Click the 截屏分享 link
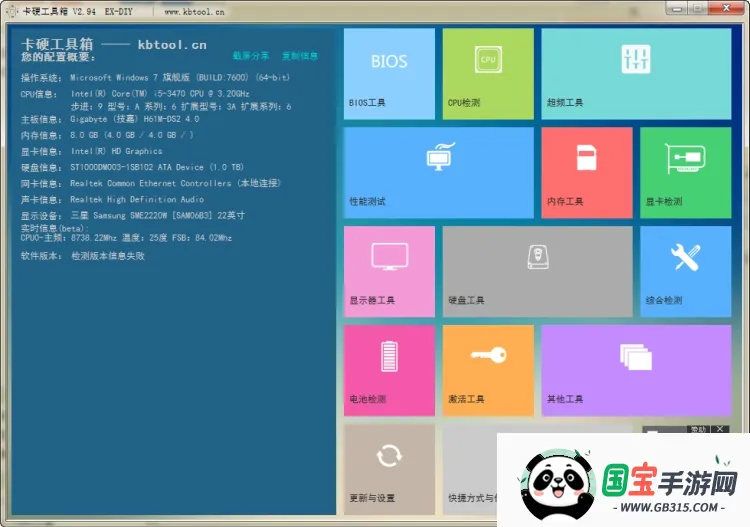 pyautogui.click(x=251, y=55)
